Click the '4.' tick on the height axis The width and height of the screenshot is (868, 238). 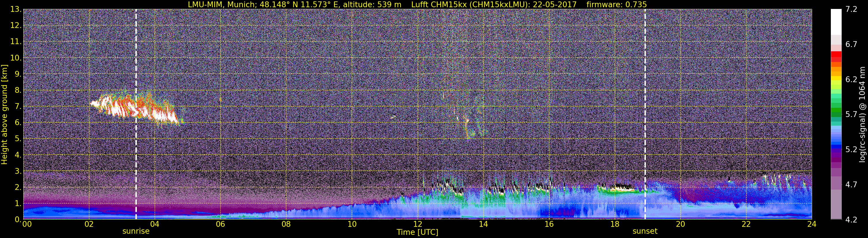click(x=18, y=155)
